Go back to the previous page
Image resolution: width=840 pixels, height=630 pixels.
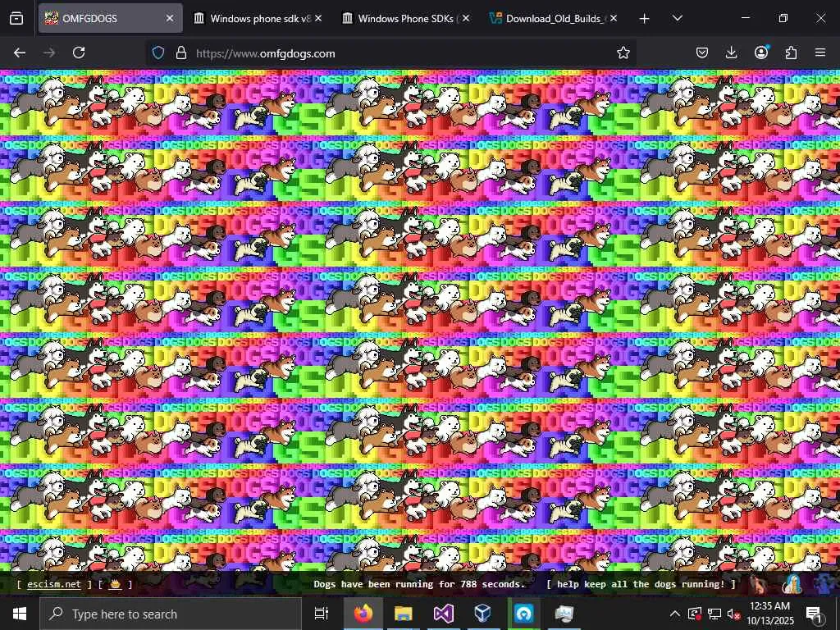pyautogui.click(x=20, y=52)
